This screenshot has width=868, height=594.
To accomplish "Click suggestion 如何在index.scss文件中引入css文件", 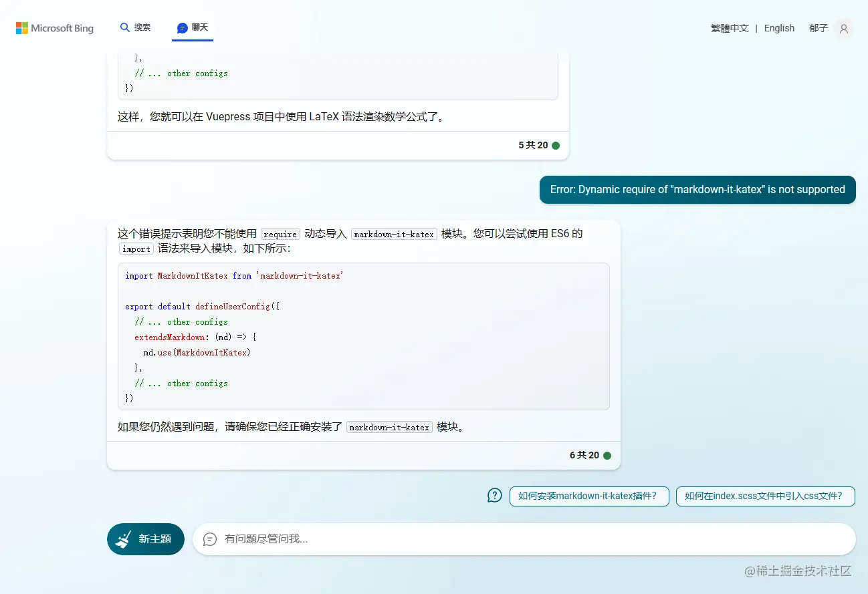I will click(x=765, y=496).
